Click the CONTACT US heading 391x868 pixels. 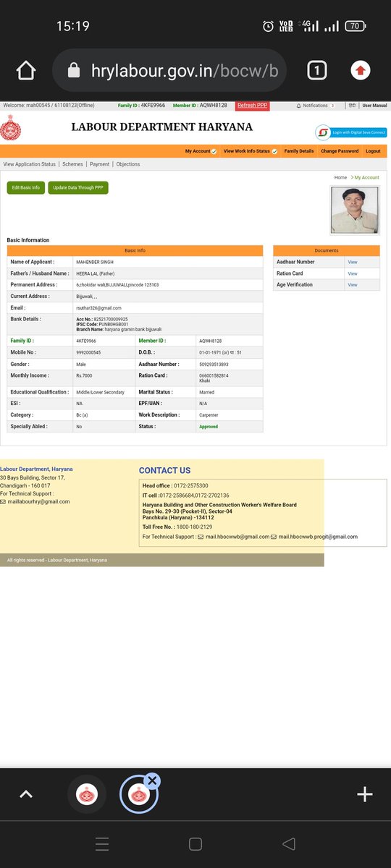coord(165,470)
